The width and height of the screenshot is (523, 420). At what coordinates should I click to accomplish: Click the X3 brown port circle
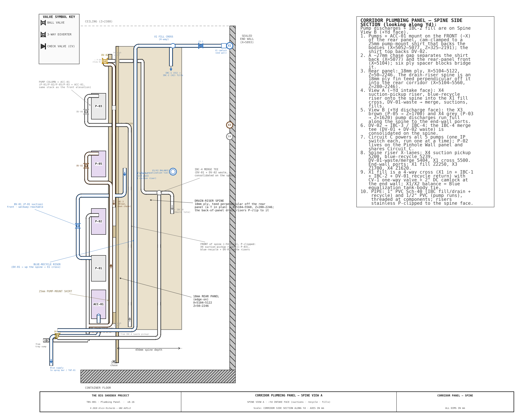[x=230, y=125]
